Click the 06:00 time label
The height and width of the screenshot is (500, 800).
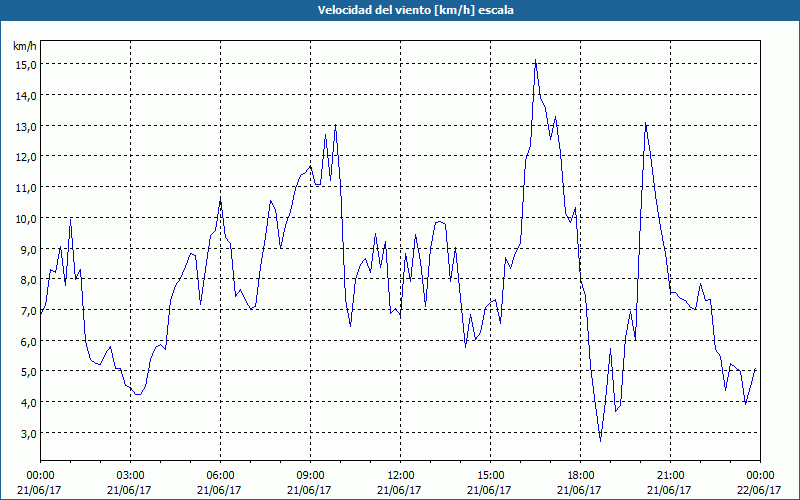coord(220,476)
